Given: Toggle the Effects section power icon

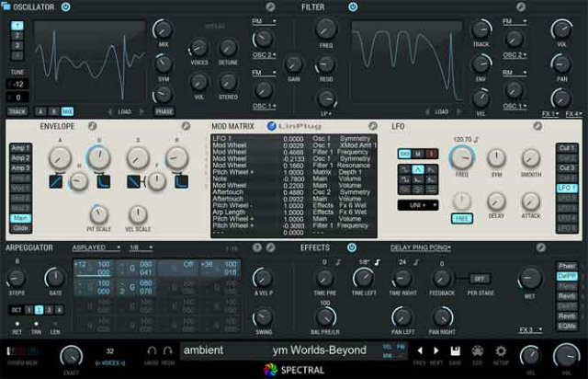Looking at the screenshot, I should pyautogui.click(x=351, y=247).
